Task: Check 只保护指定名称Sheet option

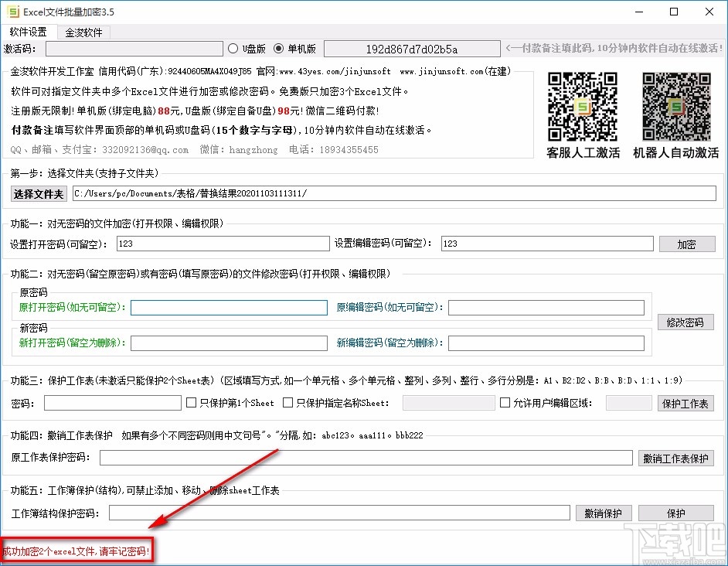Action: (288, 402)
